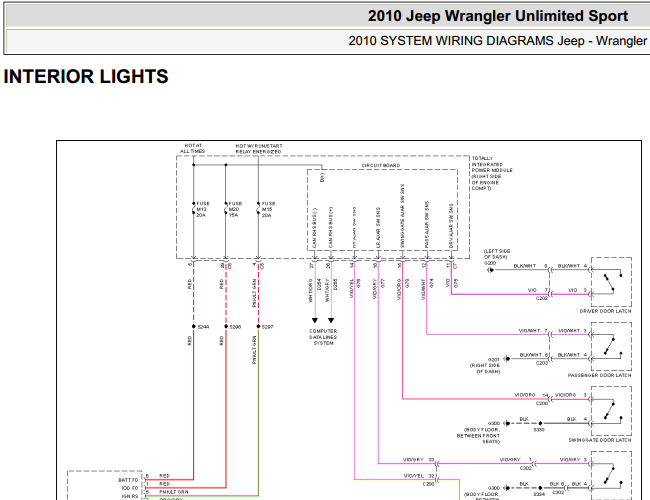Click the 'CIRCUIT BOARD' label
Viewport: 650px width, 500px height.
coord(381,165)
